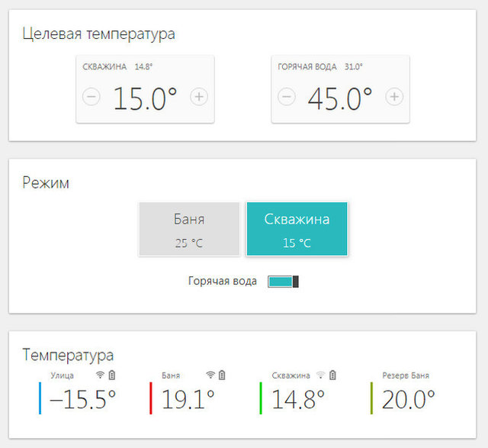488x448 pixels.
Task: Click the Улица temperature reading −15.5°
Action: 83,399
